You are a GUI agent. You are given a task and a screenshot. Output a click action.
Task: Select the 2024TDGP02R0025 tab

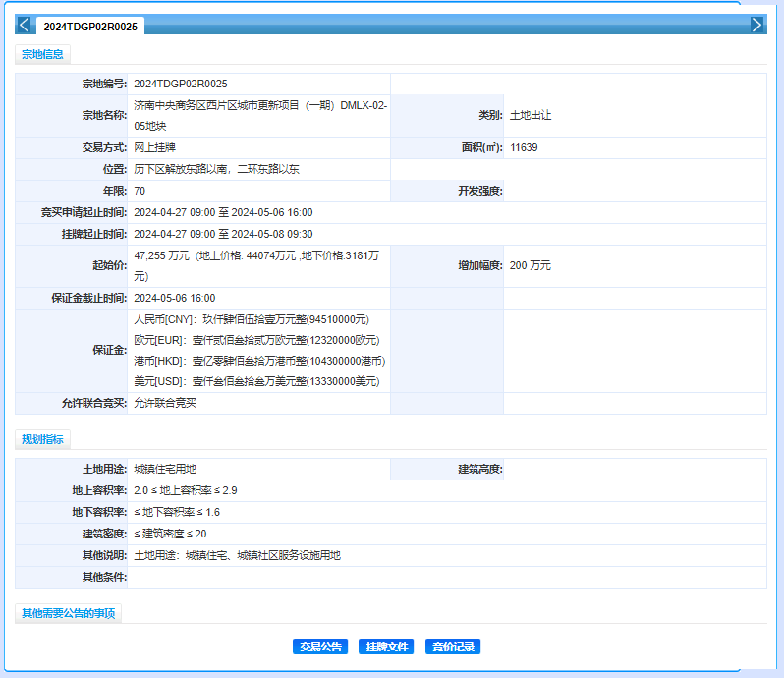tap(90, 27)
